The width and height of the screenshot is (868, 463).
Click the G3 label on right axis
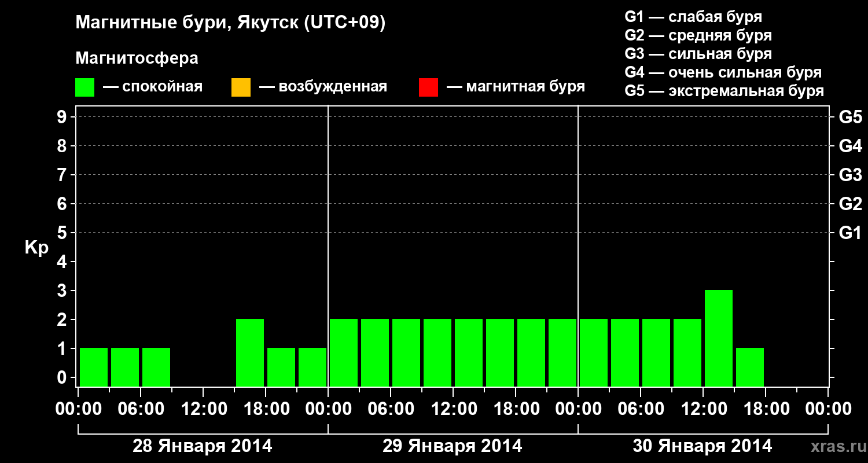(x=850, y=175)
